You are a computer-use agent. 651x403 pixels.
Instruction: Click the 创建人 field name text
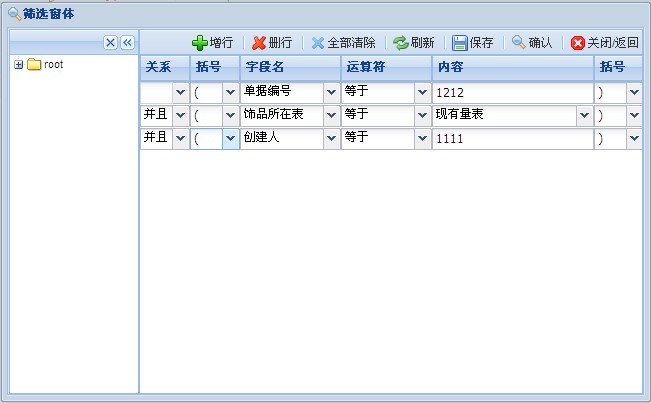pos(261,137)
